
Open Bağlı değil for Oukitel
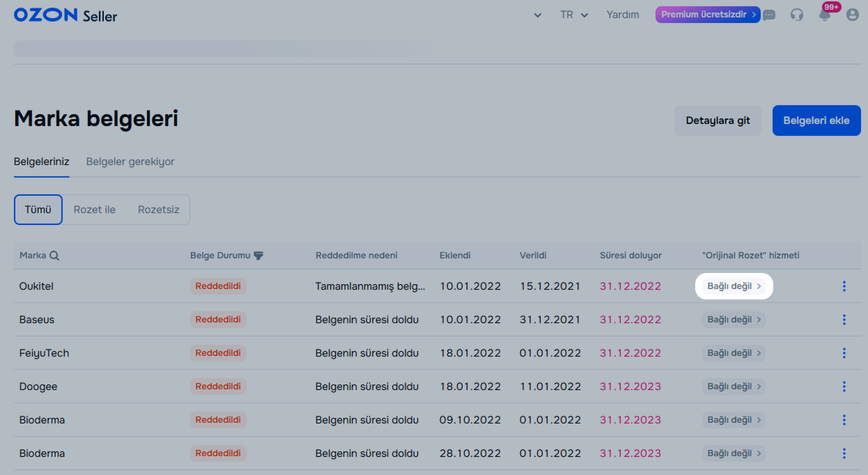pyautogui.click(x=734, y=286)
